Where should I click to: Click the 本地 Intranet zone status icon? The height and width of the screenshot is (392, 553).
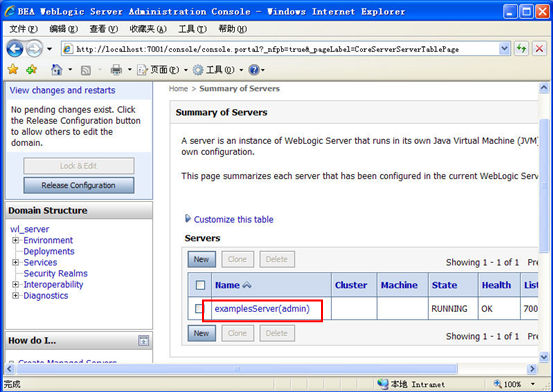point(382,384)
